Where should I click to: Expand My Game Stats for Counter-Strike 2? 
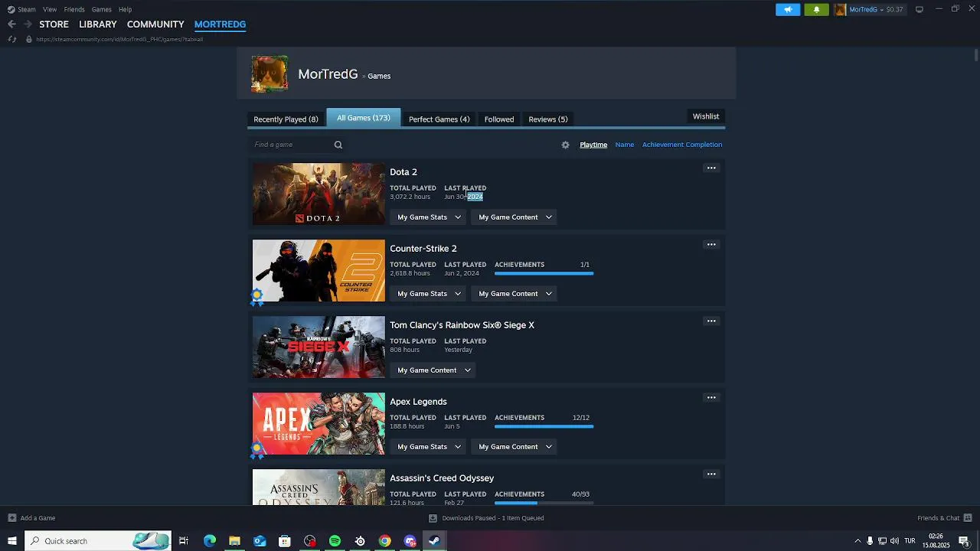429,294
